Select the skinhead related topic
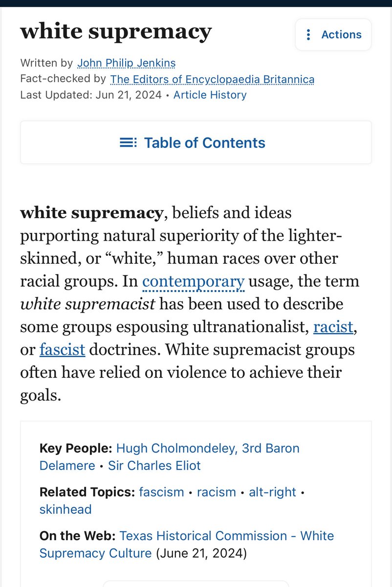392x587 pixels. [x=65, y=509]
